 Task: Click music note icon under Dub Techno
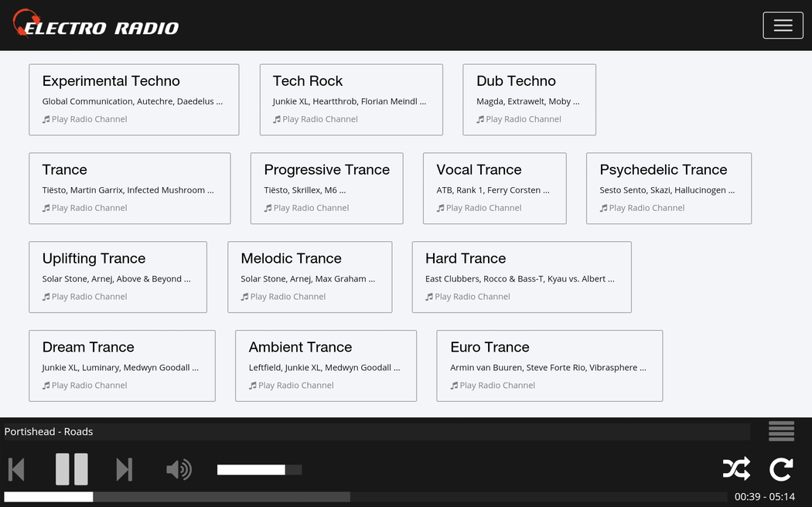coord(479,119)
